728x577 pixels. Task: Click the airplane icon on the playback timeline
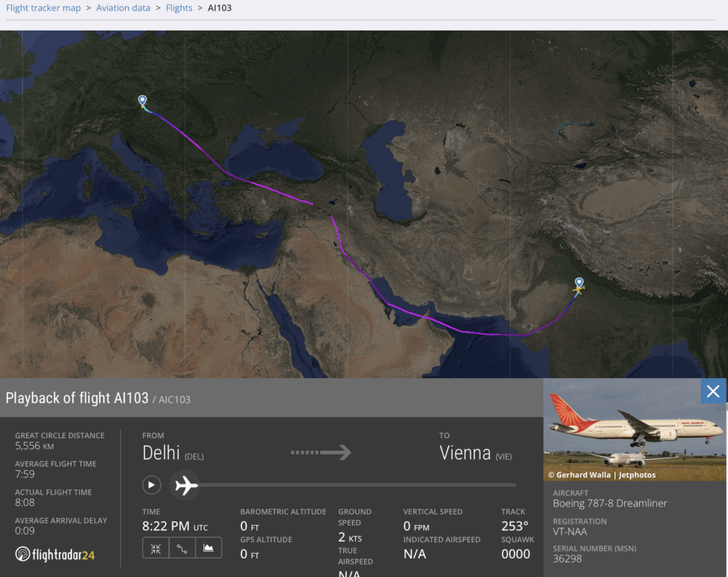[x=184, y=485]
